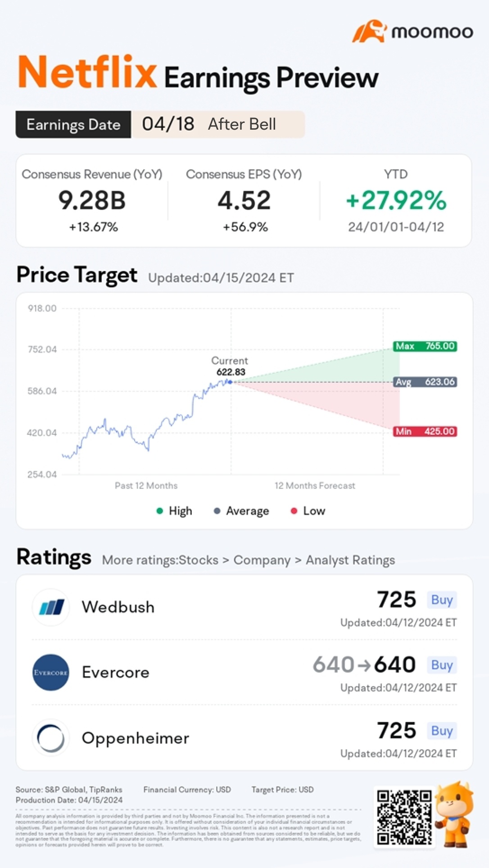
Task: Click the red Low legend dot
Action: [x=294, y=511]
